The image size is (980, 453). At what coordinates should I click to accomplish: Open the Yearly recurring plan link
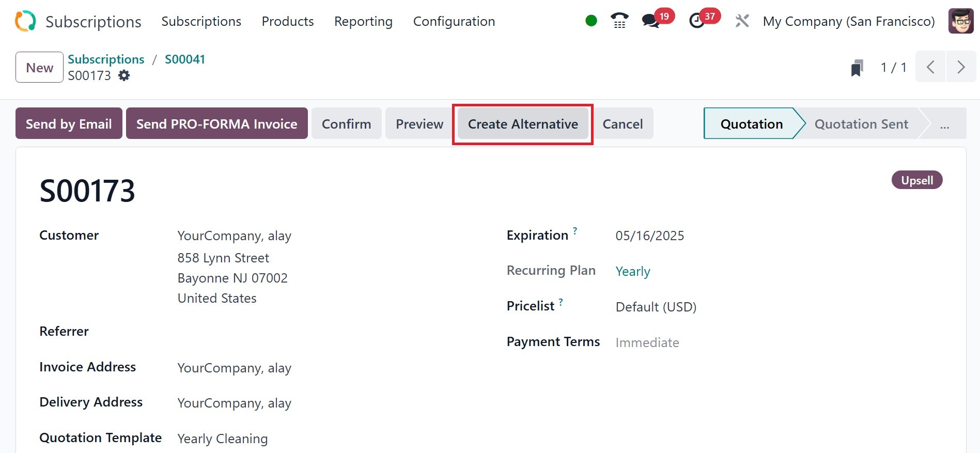[633, 271]
